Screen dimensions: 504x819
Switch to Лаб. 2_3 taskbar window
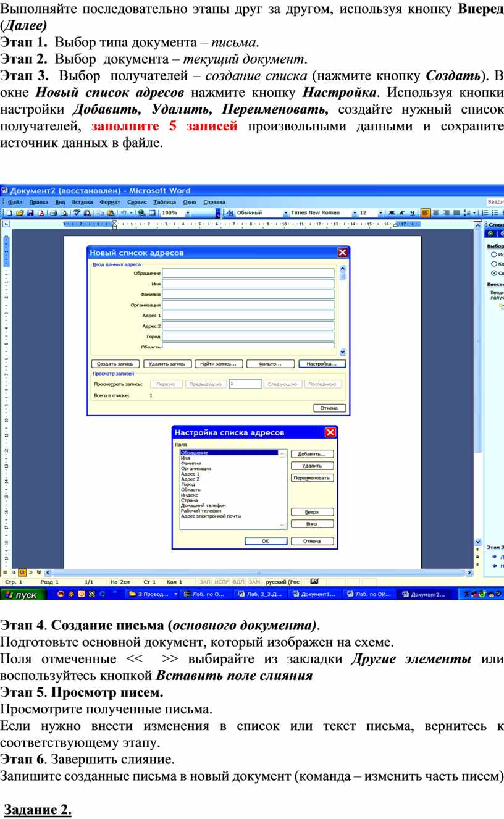click(x=260, y=594)
